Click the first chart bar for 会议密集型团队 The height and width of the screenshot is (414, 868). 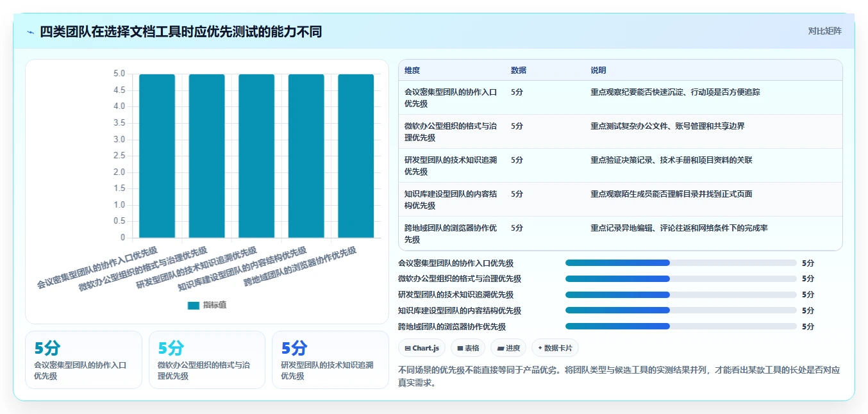coord(157,156)
